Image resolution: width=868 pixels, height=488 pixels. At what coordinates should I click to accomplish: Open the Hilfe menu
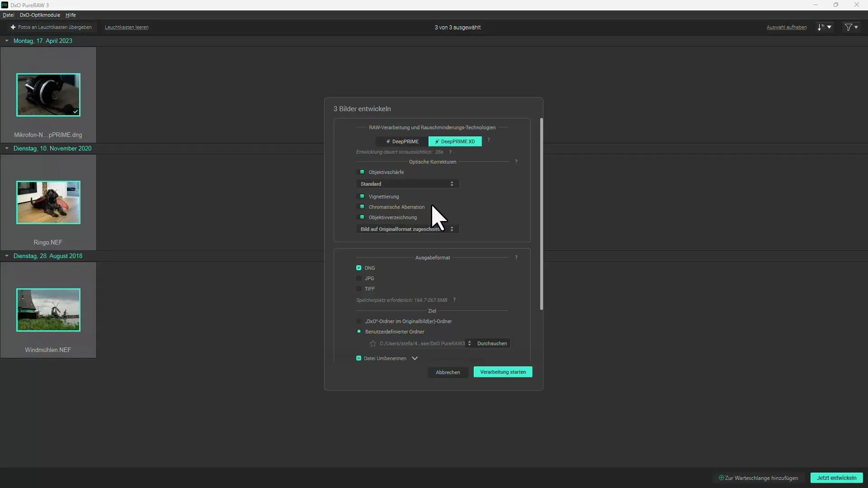point(71,15)
